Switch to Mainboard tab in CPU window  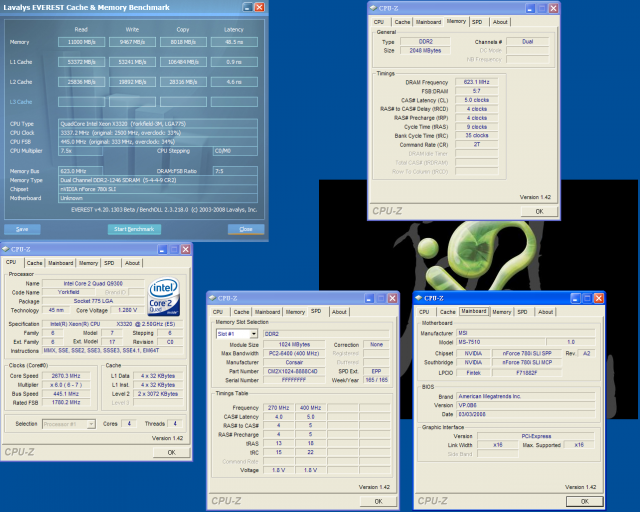(60, 263)
